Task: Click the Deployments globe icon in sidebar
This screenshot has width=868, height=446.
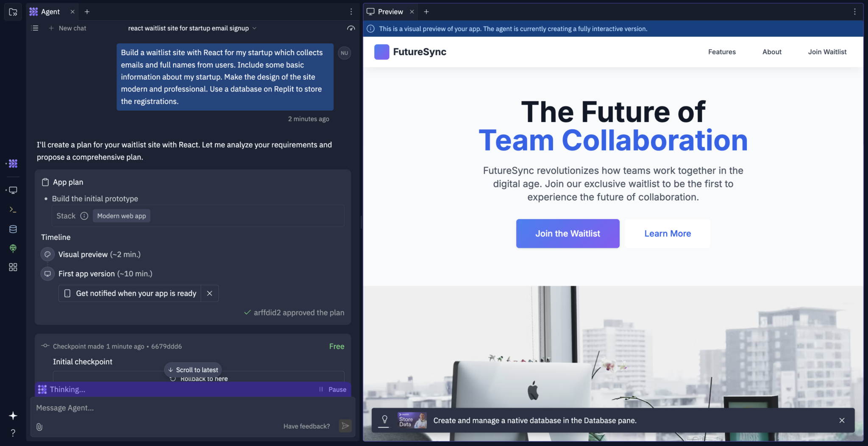Action: click(13, 248)
